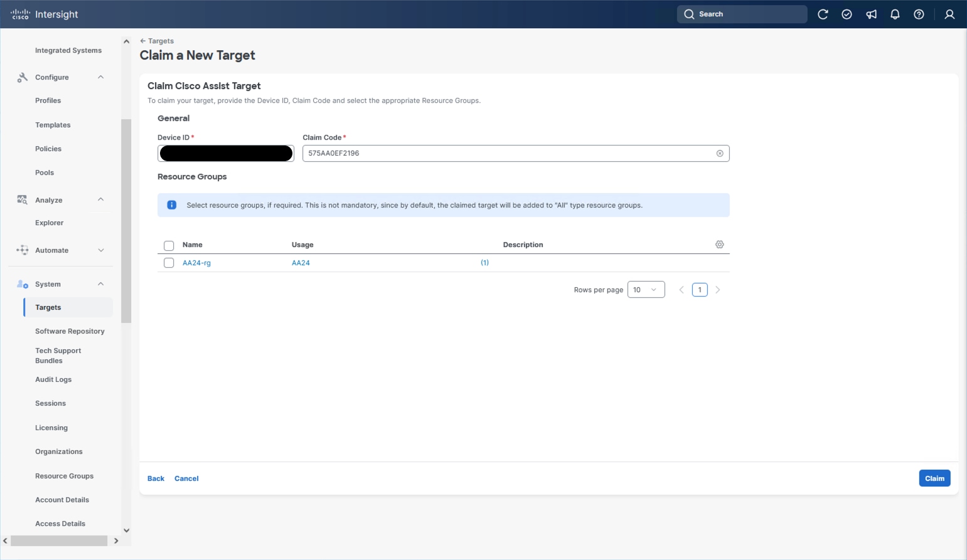Check the select-all checkbox in the table header
The image size is (967, 560).
[x=168, y=245]
